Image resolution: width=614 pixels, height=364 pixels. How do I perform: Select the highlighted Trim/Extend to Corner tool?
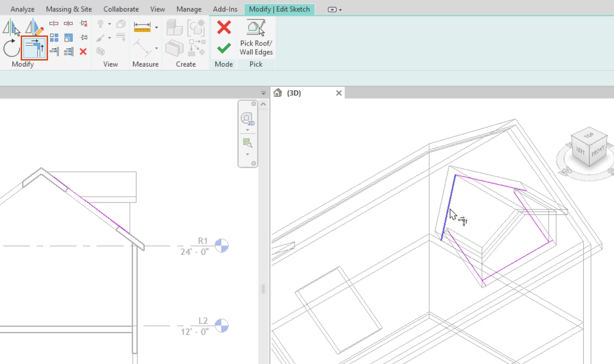tap(34, 48)
